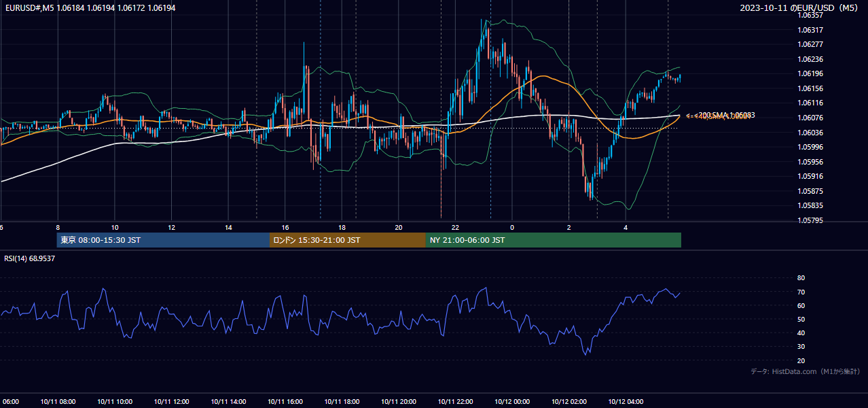Click the 1.05835 price axis label
This screenshot has height=408, width=868.
pyautogui.click(x=810, y=205)
